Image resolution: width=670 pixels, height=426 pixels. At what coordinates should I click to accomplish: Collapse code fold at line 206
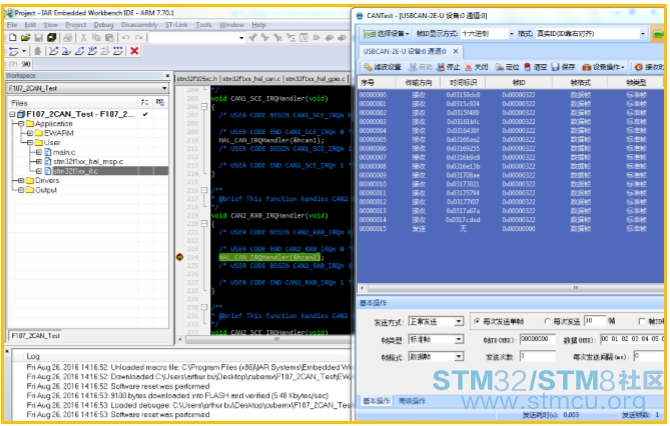(204, 106)
